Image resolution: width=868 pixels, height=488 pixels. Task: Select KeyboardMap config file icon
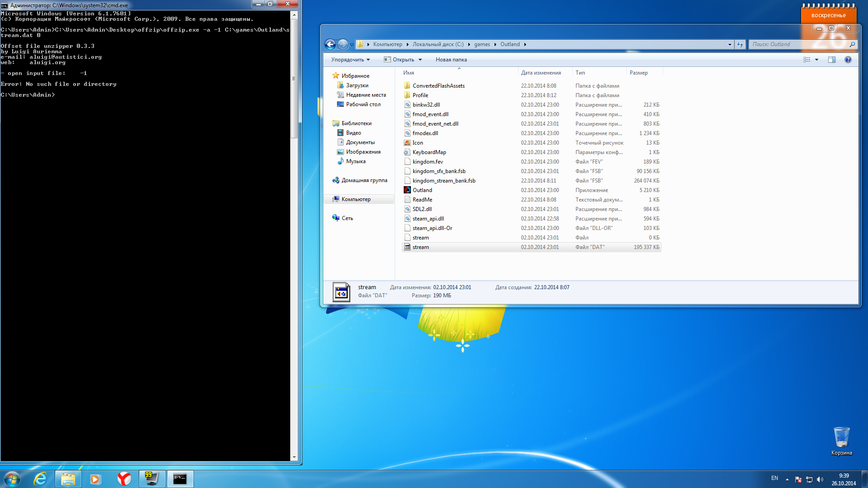pyautogui.click(x=407, y=152)
